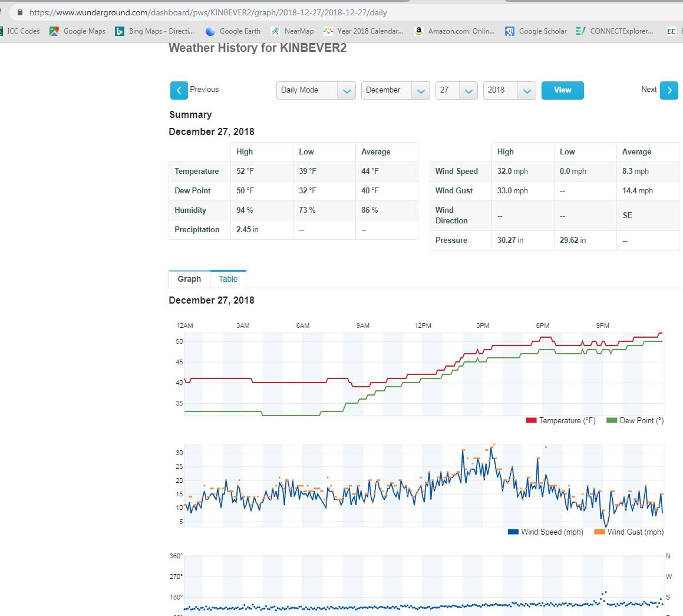This screenshot has height=616, width=683.
Task: Open the CONNECTExplorer bookmark
Action: (x=614, y=31)
